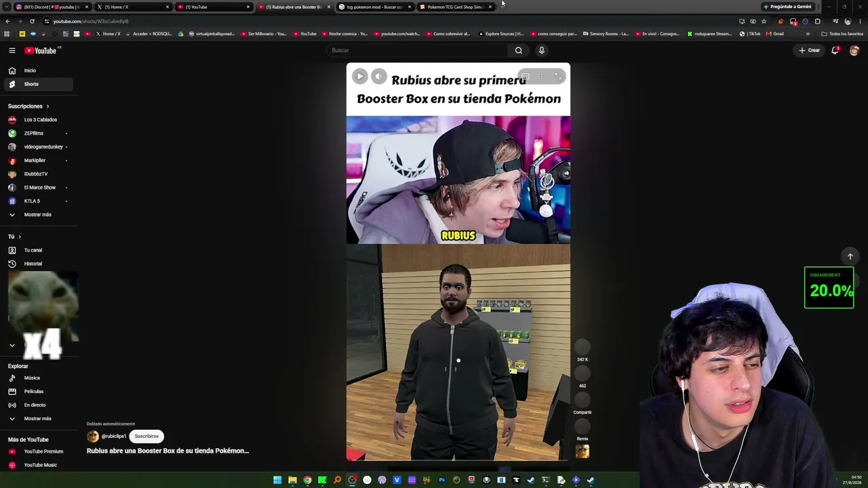Open Tu canal
This screenshot has width=868, height=488.
coord(37,250)
